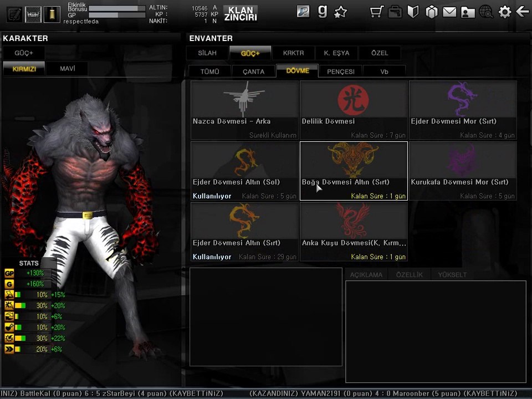Screen dimensions: 532x399
Task: Click the GÜÇ+ button under KARAKTER
Action: (x=24, y=53)
